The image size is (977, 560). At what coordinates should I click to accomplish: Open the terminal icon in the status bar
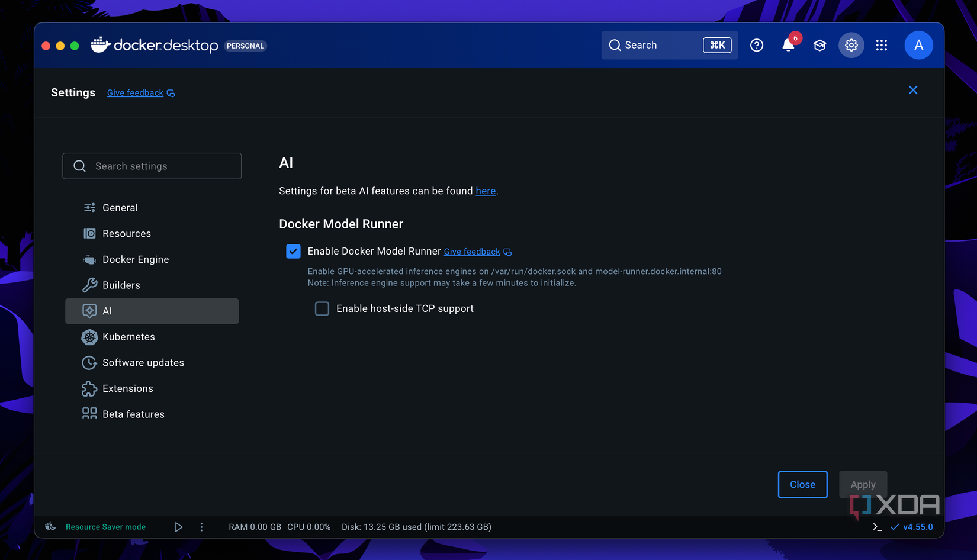point(877,526)
